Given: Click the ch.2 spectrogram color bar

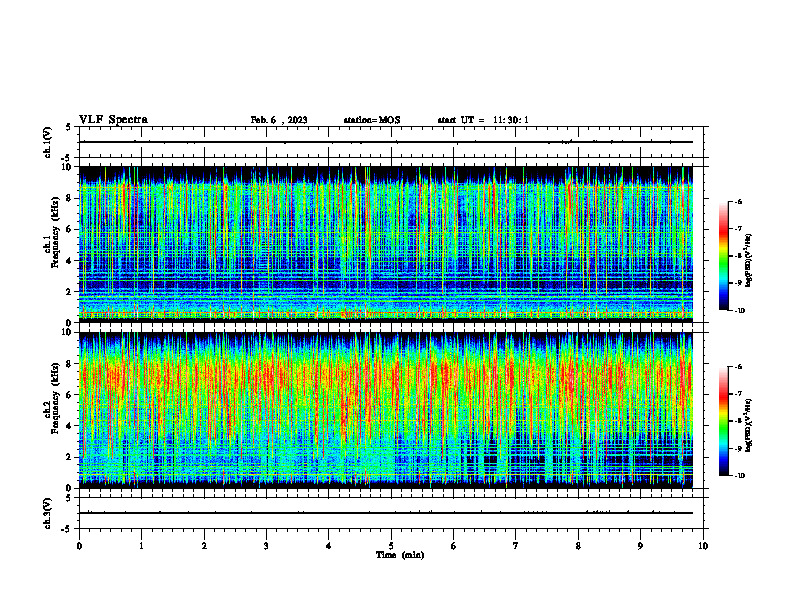Looking at the screenshot, I should 724,421.
